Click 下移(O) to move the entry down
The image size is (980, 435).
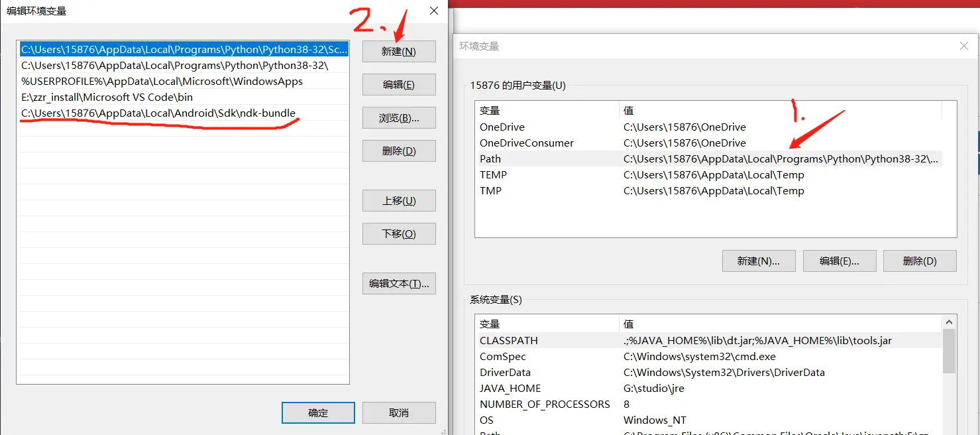click(398, 233)
